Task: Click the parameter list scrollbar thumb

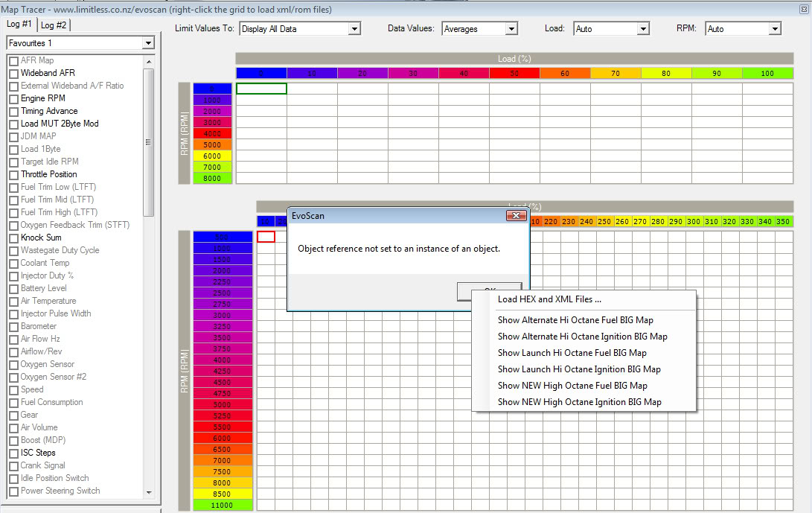Action: (149, 142)
